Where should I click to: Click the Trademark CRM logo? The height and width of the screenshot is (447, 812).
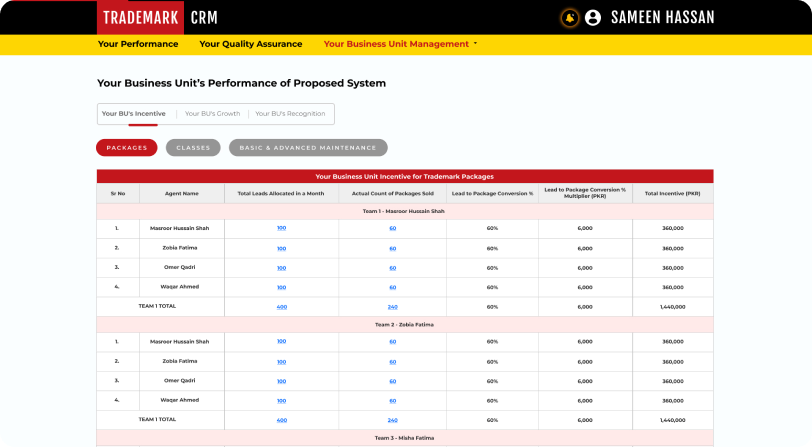click(x=160, y=17)
